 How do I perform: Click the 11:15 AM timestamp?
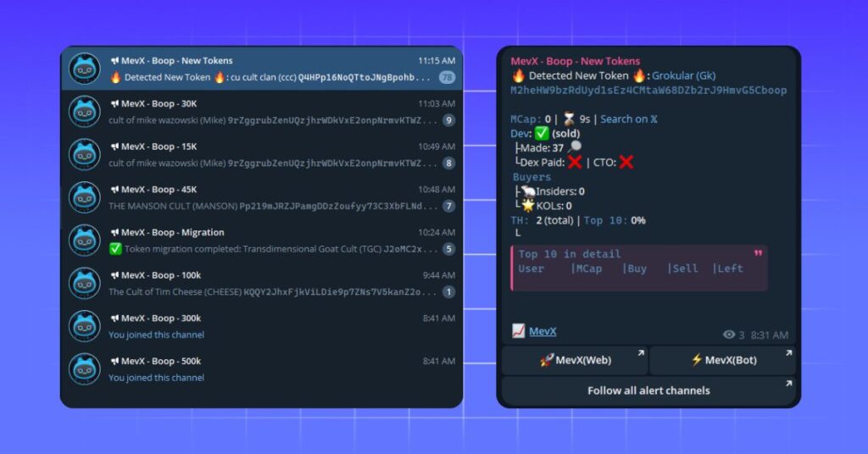tap(437, 61)
